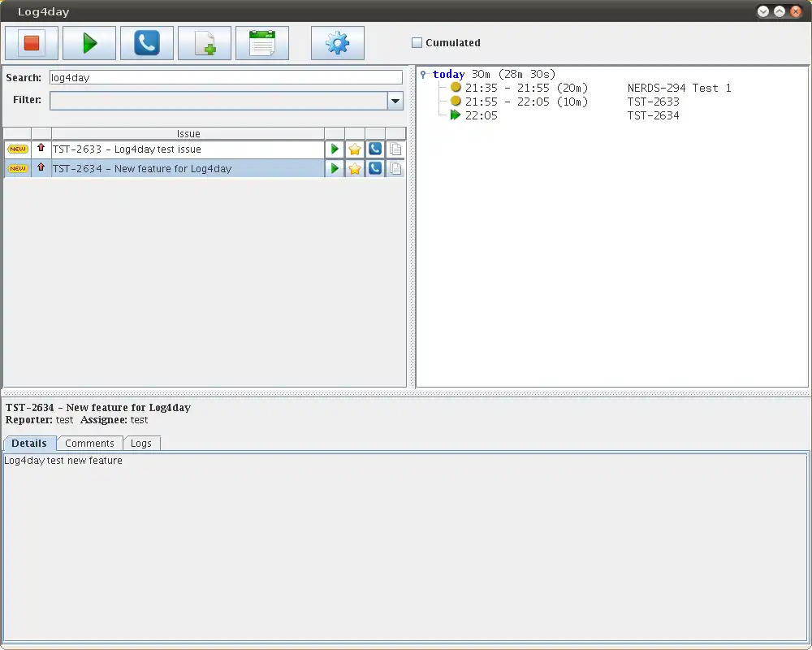
Task: Select the TST-2633 – Log4day test issue row
Action: tap(188, 149)
